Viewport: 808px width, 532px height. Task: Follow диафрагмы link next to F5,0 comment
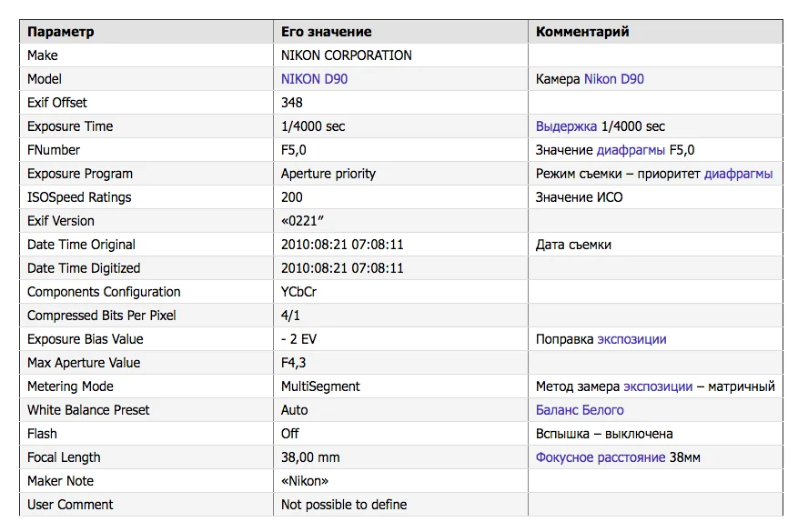(x=631, y=150)
